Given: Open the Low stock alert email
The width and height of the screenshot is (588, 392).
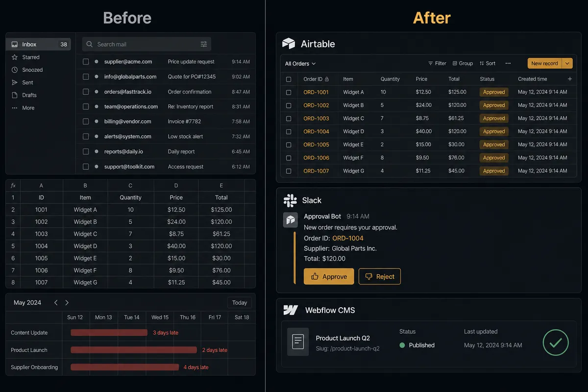Looking at the screenshot, I should (166, 137).
